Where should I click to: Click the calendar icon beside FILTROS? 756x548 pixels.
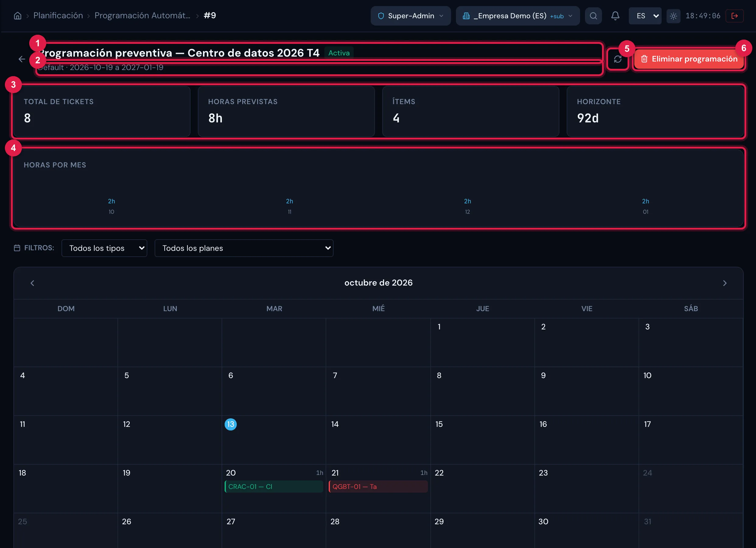click(17, 248)
